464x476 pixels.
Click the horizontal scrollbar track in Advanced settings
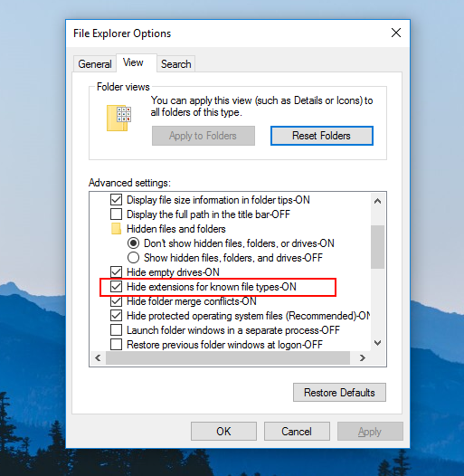(x=228, y=358)
